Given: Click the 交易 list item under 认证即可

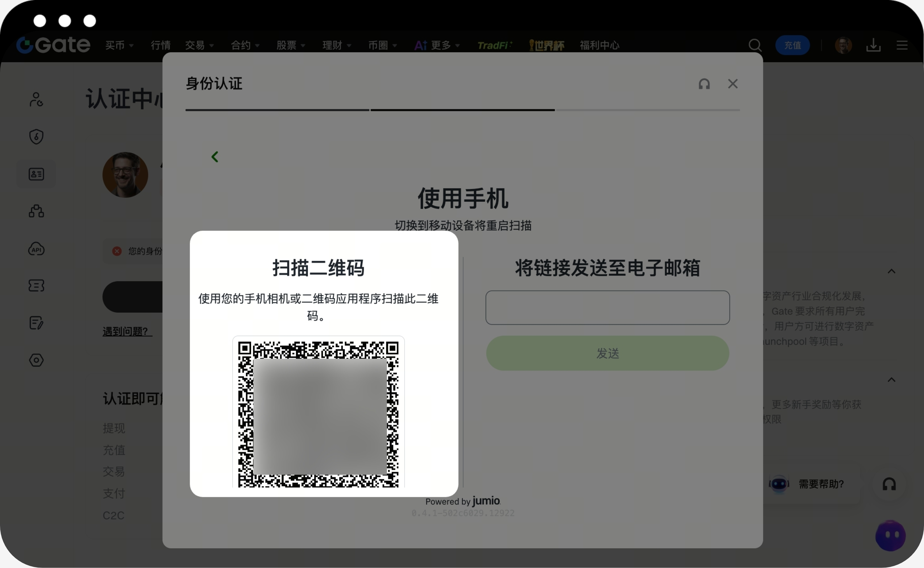Looking at the screenshot, I should pos(114,472).
